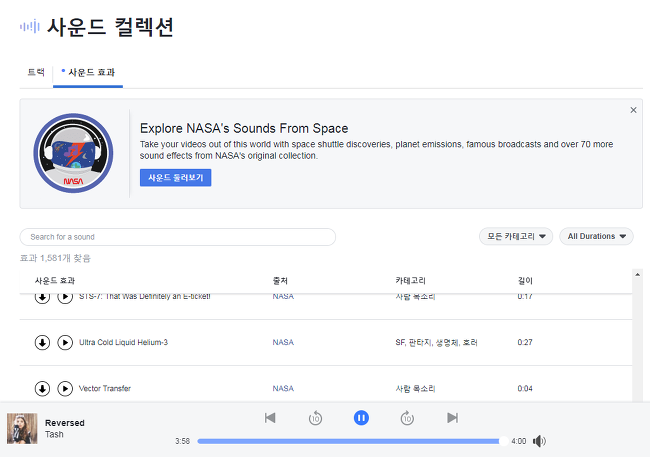Click the artist name Tash

pos(54,434)
